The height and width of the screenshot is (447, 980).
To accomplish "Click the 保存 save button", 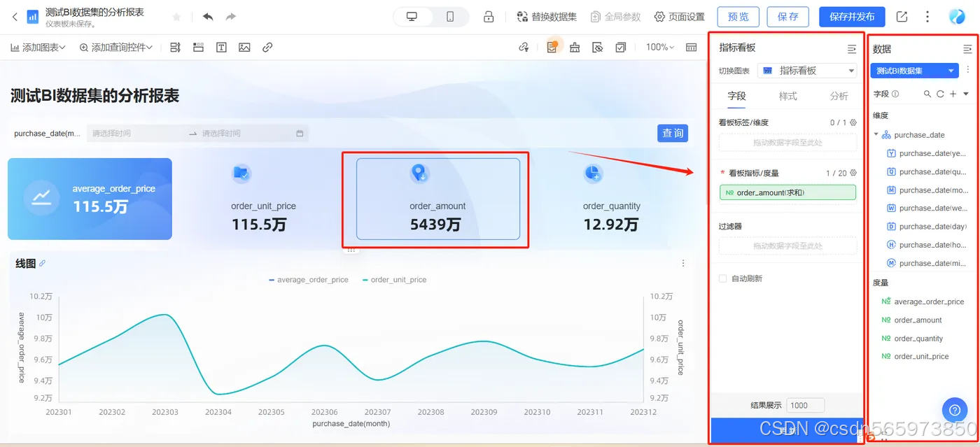I will [x=787, y=17].
